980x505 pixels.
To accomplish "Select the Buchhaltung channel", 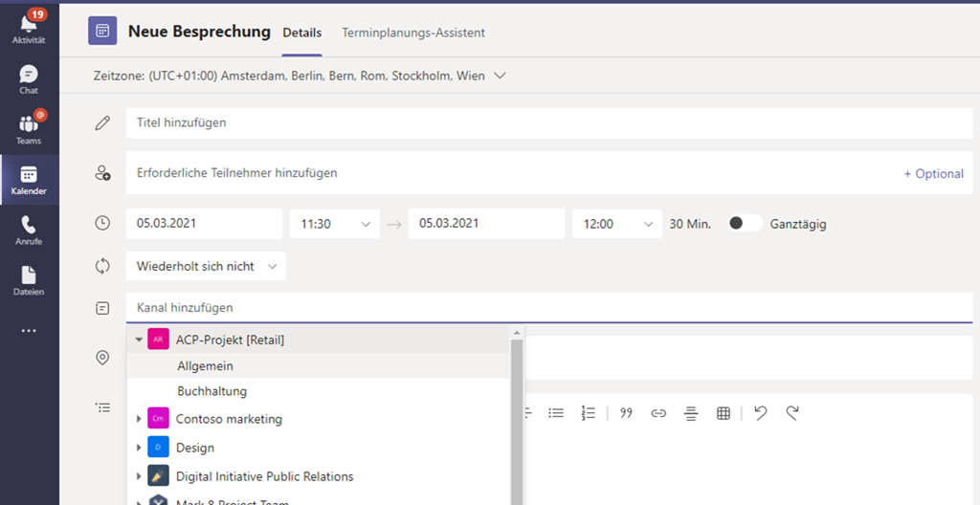I will (318, 391).
